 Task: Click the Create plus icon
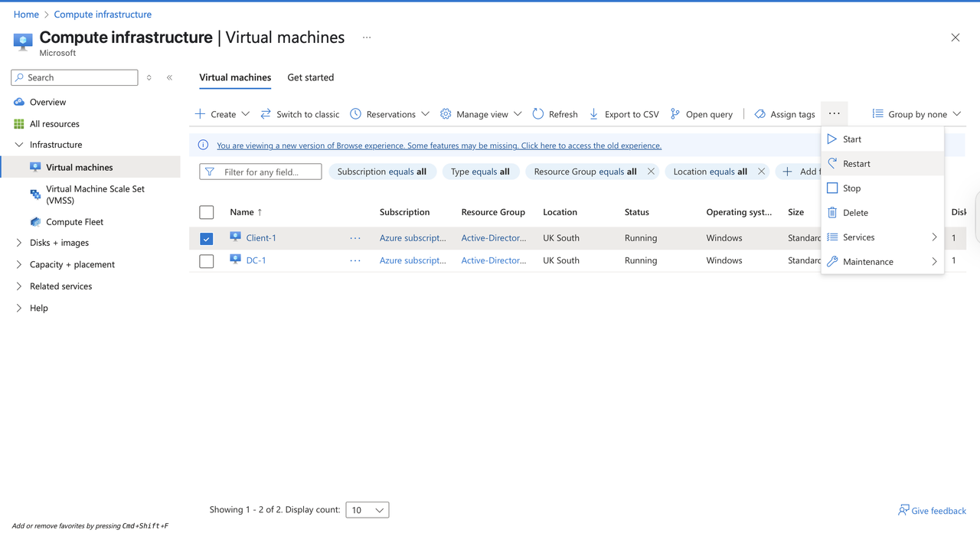click(200, 114)
